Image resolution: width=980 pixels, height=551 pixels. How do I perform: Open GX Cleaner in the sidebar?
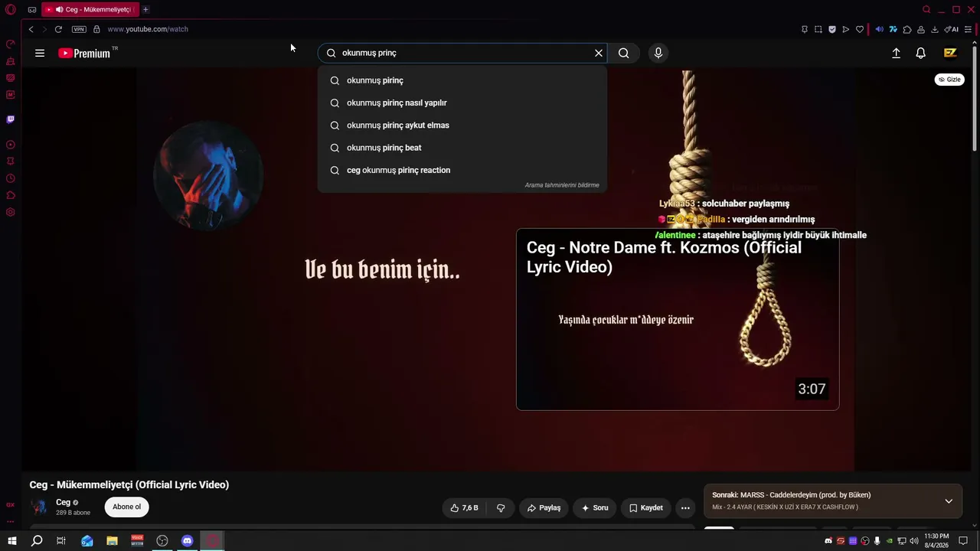point(11,60)
